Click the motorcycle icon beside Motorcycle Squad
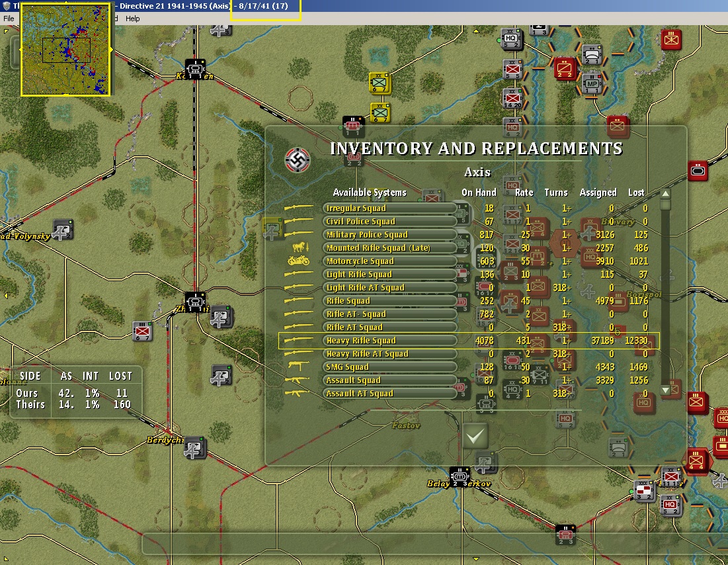 tap(298, 260)
